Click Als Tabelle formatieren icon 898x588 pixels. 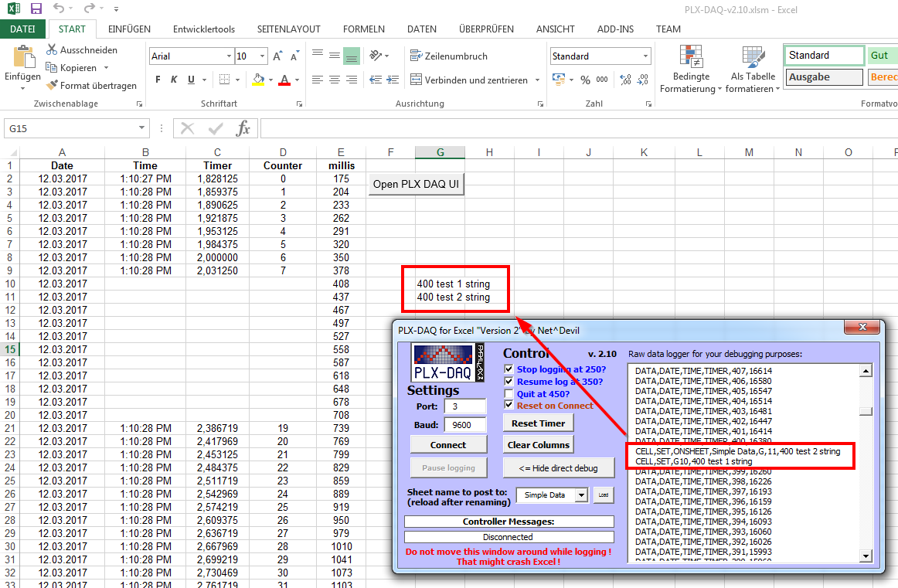pos(753,56)
